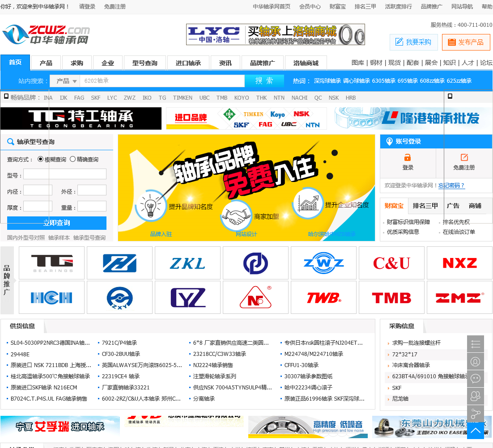Open the TWB brand logo tile
493x448 pixels.
[x=323, y=297]
